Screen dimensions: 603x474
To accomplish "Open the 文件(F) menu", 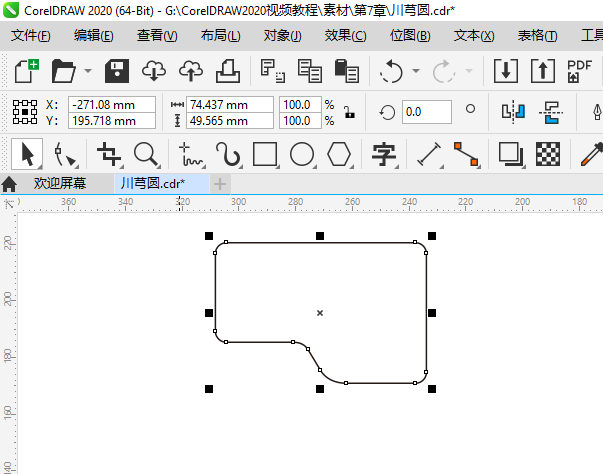I will tap(30, 36).
